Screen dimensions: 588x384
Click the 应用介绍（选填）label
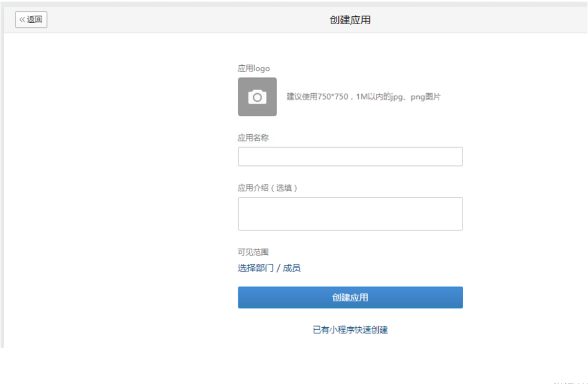(268, 188)
